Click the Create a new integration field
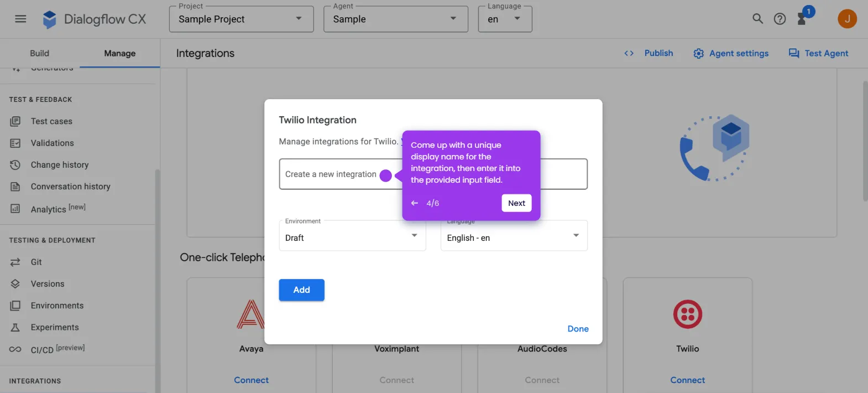This screenshot has width=868, height=393. click(433, 174)
